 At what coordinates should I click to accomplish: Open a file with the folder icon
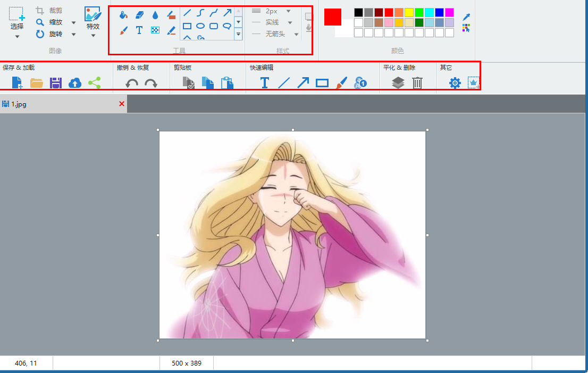tap(36, 83)
